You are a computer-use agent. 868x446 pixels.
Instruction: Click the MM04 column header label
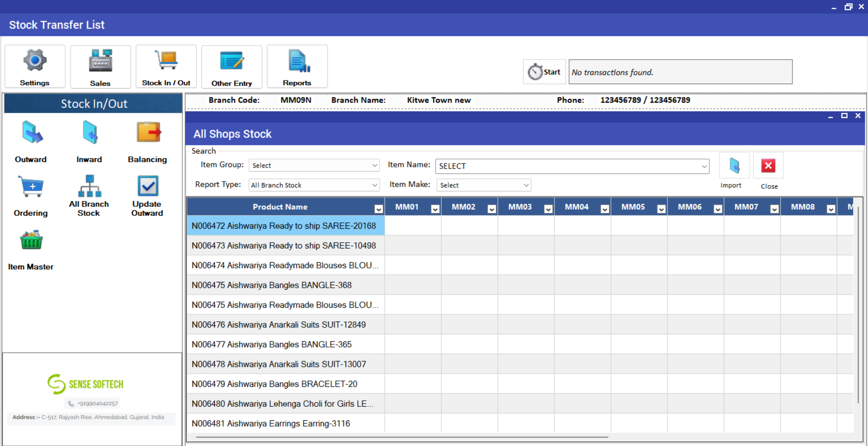(x=577, y=207)
